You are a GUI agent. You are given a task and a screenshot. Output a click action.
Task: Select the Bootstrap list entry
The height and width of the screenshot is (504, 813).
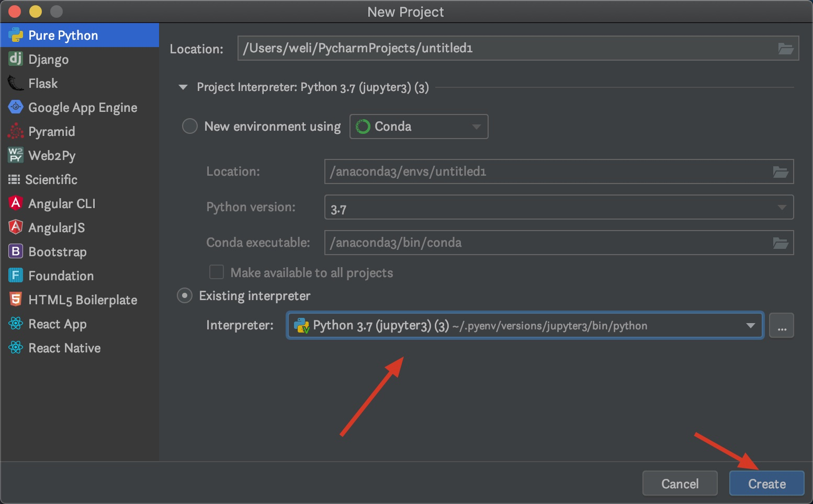click(x=80, y=251)
